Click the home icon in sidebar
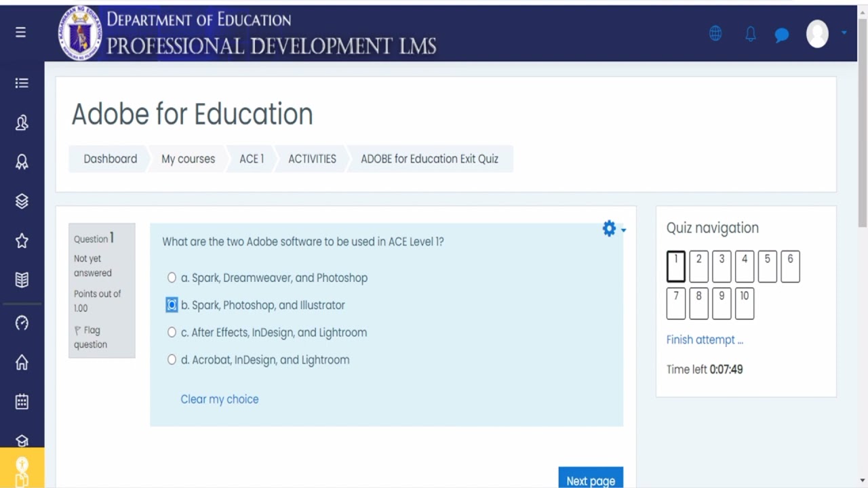This screenshot has width=868, height=488. click(x=22, y=363)
